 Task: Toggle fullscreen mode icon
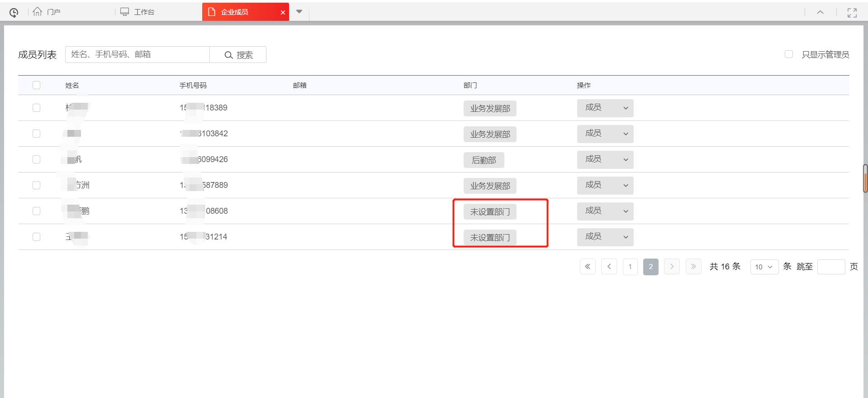(852, 13)
